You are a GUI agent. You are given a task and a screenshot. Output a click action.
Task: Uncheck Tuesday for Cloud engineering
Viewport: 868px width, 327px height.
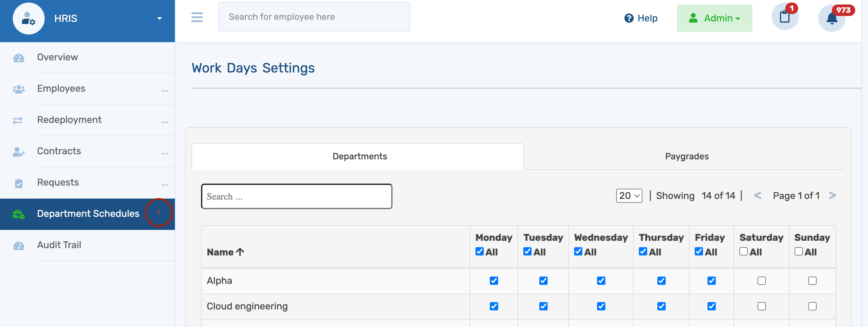[x=543, y=307]
